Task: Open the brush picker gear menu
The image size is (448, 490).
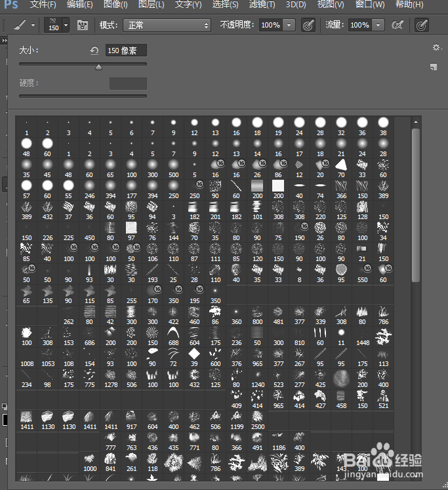Action: (437, 47)
